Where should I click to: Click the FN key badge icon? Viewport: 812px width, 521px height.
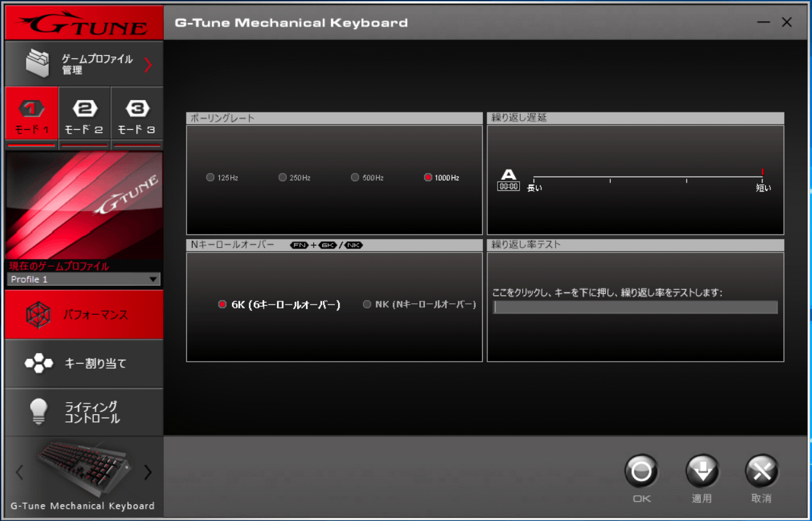tap(300, 245)
